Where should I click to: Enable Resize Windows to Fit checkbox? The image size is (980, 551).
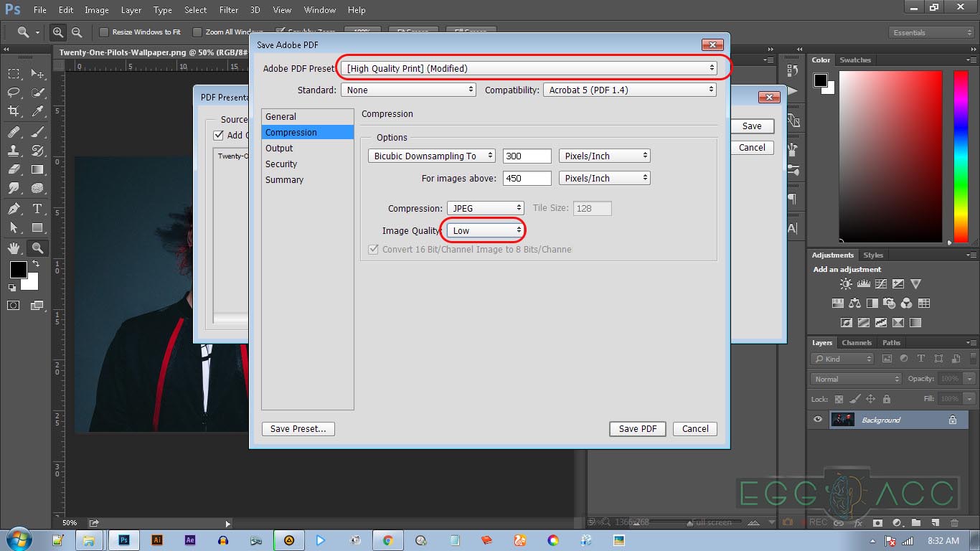(x=104, y=32)
